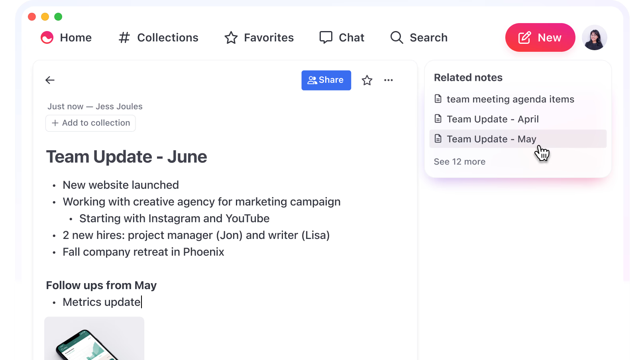
Task: Star this note as favorite
Action: (x=367, y=80)
